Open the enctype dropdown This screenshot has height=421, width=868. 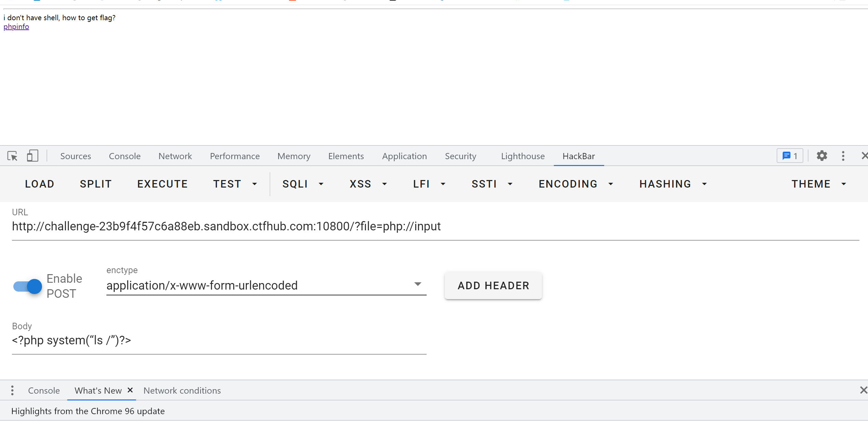[x=418, y=284]
